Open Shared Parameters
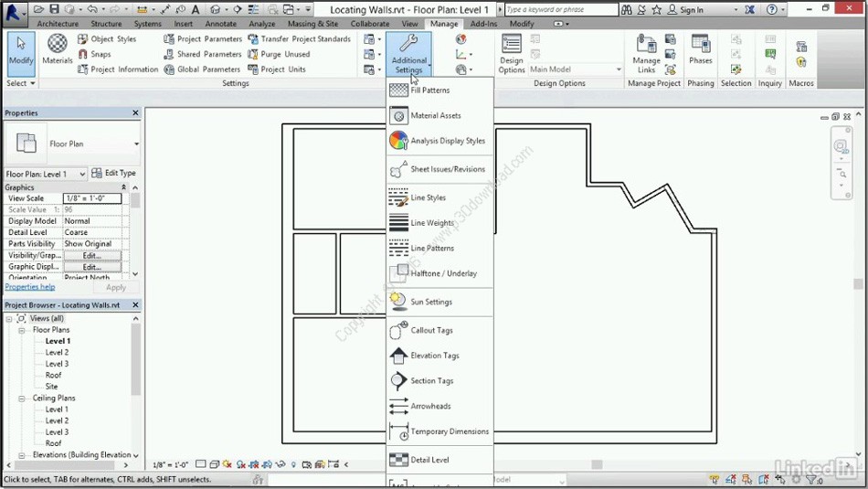868x489 pixels. (203, 54)
